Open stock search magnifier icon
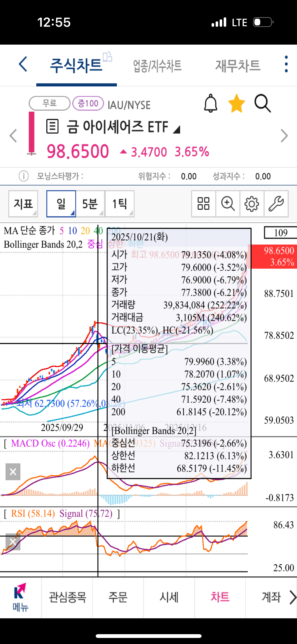 pyautogui.click(x=262, y=103)
